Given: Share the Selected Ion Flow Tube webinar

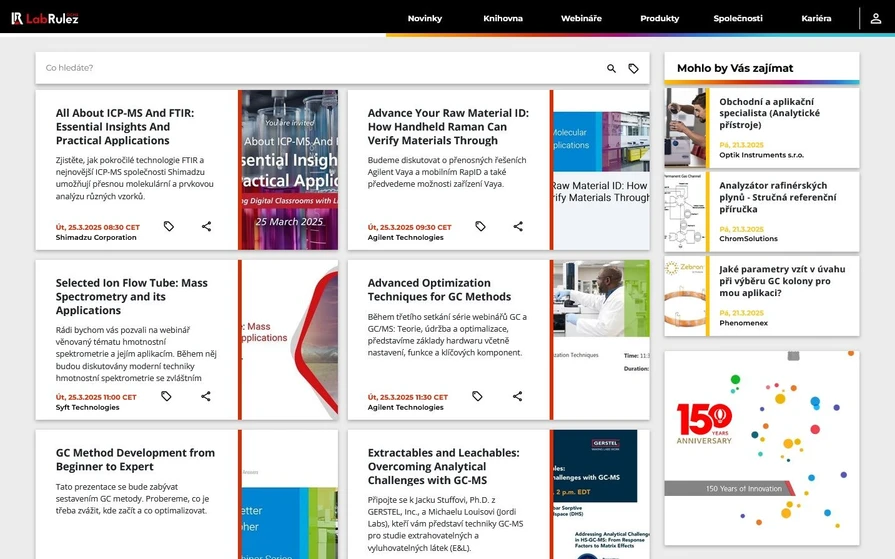Looking at the screenshot, I should coord(206,397).
